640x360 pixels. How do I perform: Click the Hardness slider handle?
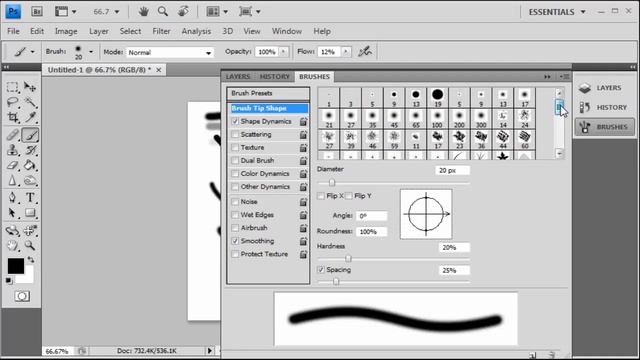(348, 258)
